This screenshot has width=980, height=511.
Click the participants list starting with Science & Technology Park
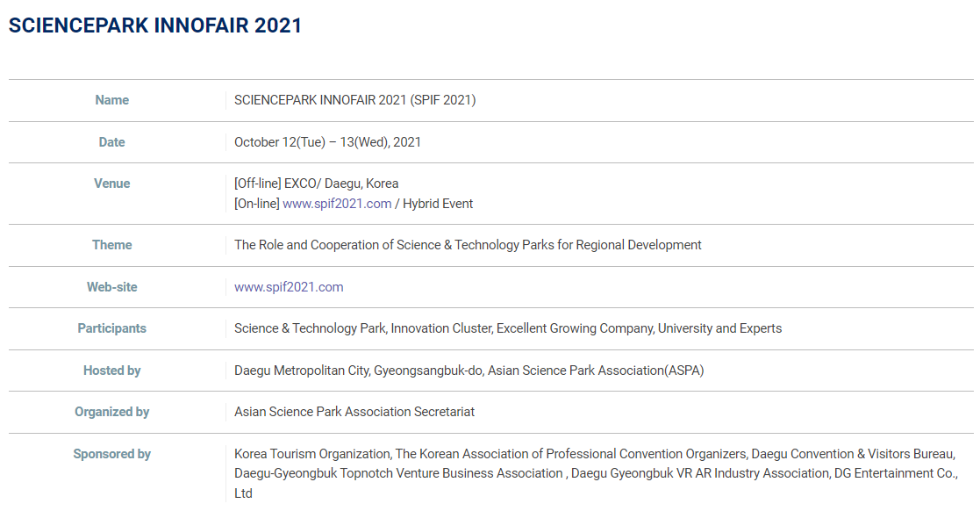click(507, 328)
